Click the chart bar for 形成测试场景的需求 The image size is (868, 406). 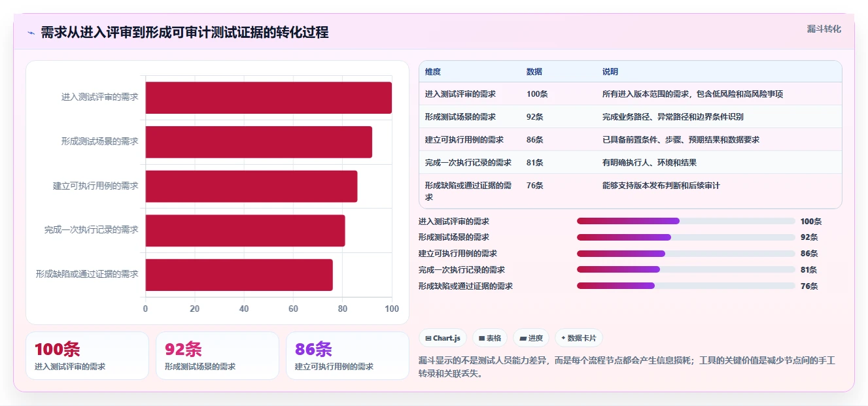(258, 142)
